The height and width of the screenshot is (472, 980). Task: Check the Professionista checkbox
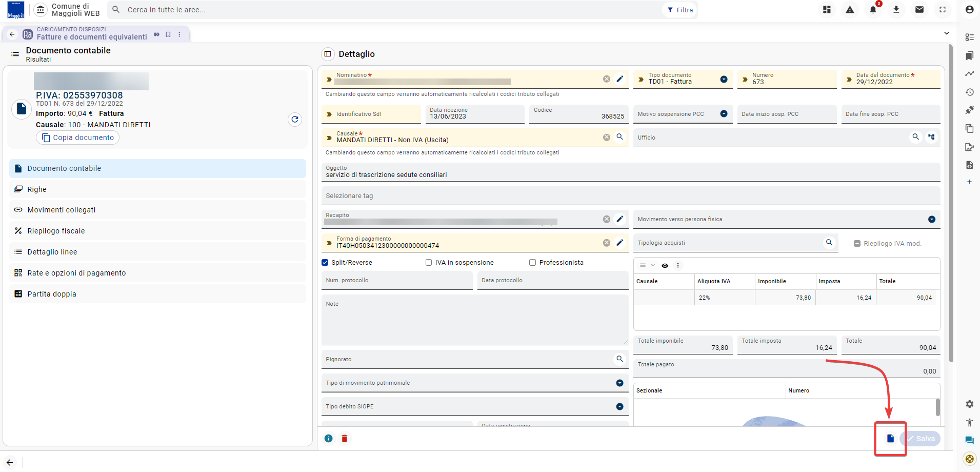532,263
